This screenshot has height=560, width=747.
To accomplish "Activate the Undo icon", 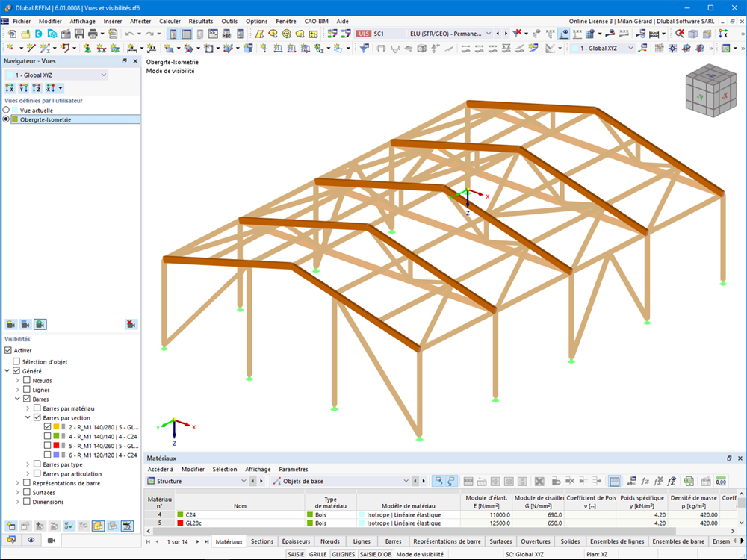I will click(128, 34).
